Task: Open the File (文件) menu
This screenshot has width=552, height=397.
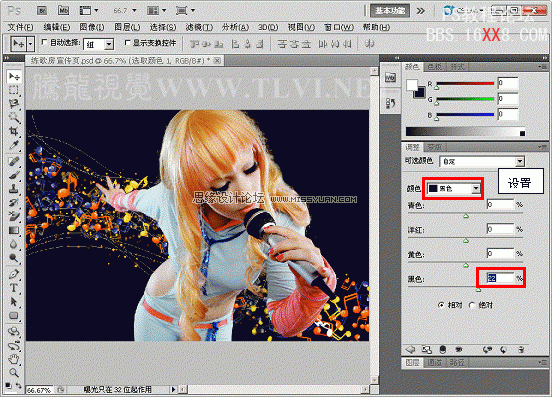Action: 20,27
